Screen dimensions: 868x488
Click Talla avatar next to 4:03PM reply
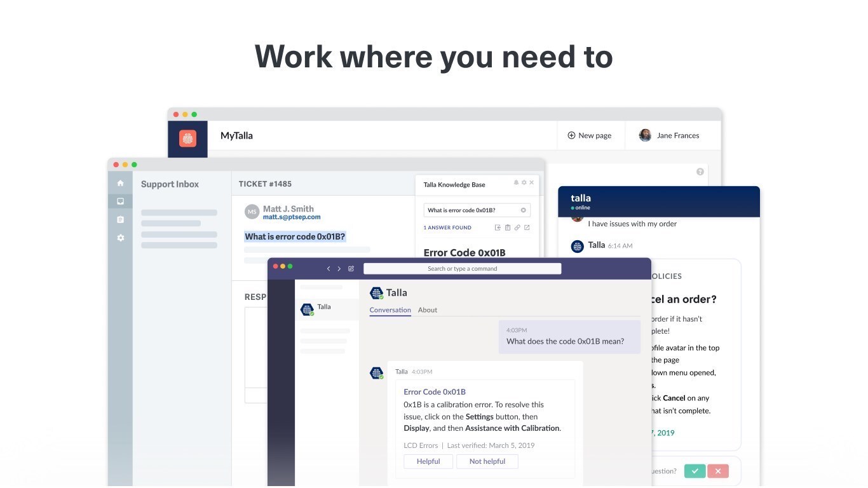pyautogui.click(x=376, y=373)
